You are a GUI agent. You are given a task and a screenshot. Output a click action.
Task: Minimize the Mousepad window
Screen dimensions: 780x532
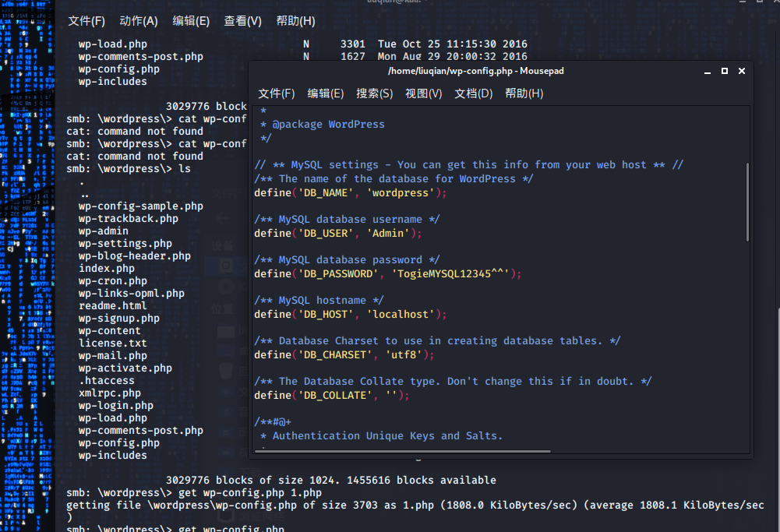point(708,71)
